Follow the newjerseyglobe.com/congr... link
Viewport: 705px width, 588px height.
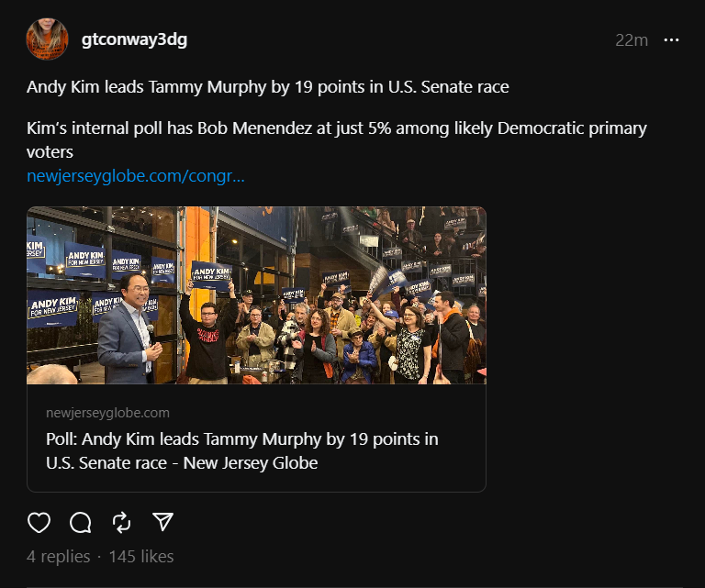(x=136, y=175)
